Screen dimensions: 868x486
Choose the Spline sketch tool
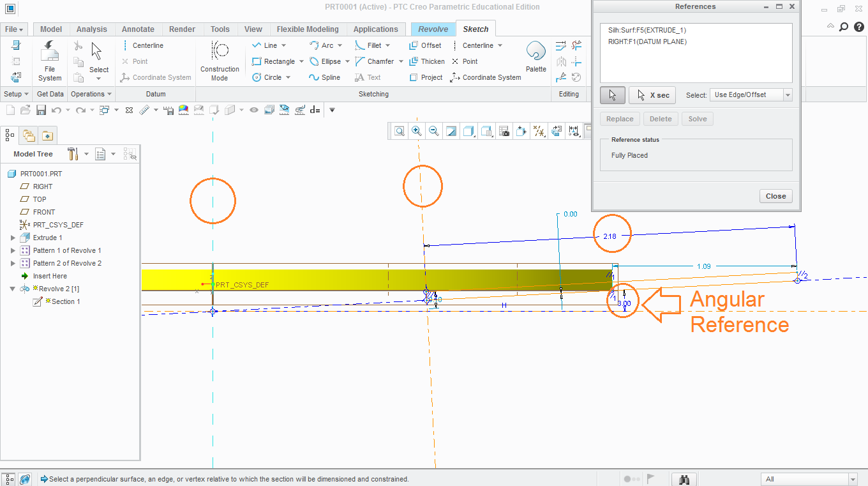(x=325, y=77)
